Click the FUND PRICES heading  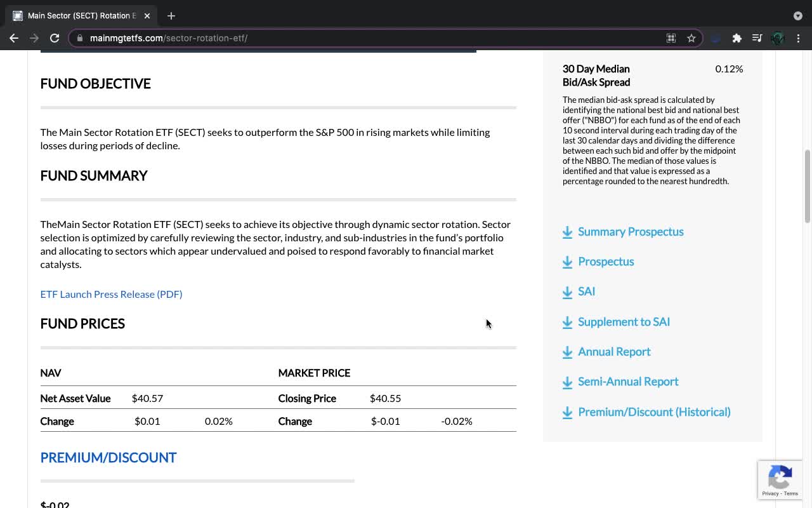pos(82,324)
